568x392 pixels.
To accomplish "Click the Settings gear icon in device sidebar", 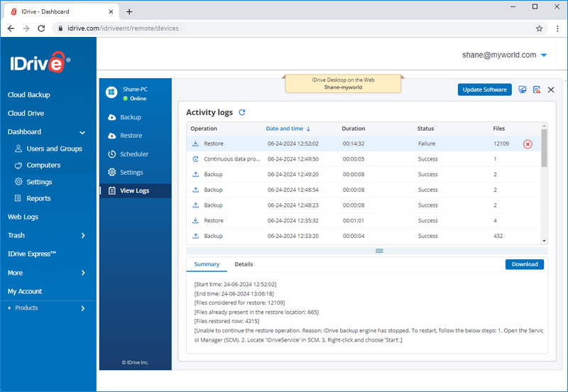I will 112,172.
